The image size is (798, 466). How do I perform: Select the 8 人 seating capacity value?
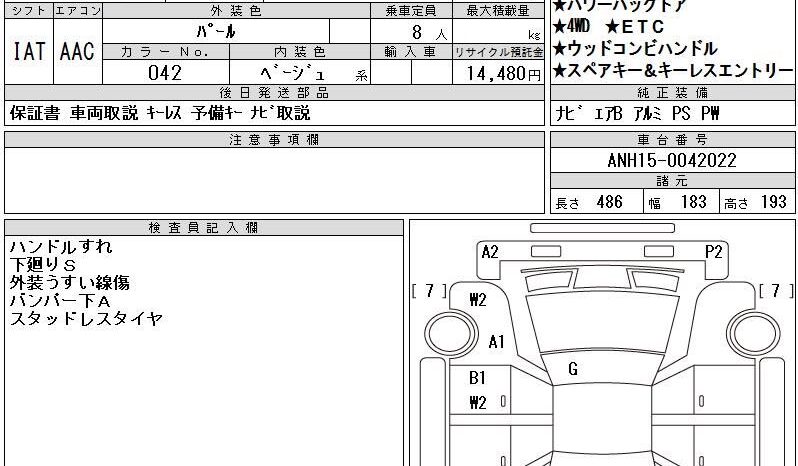point(429,33)
